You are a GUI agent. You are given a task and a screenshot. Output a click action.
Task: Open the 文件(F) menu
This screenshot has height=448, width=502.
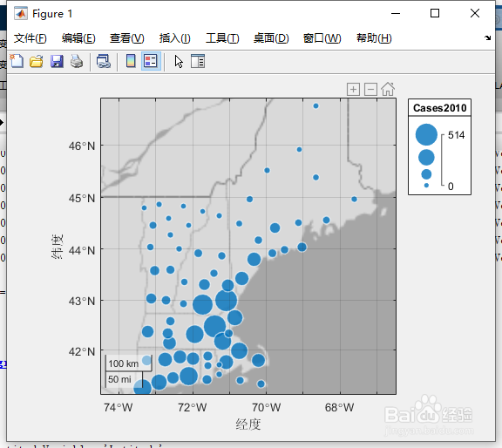point(31,38)
